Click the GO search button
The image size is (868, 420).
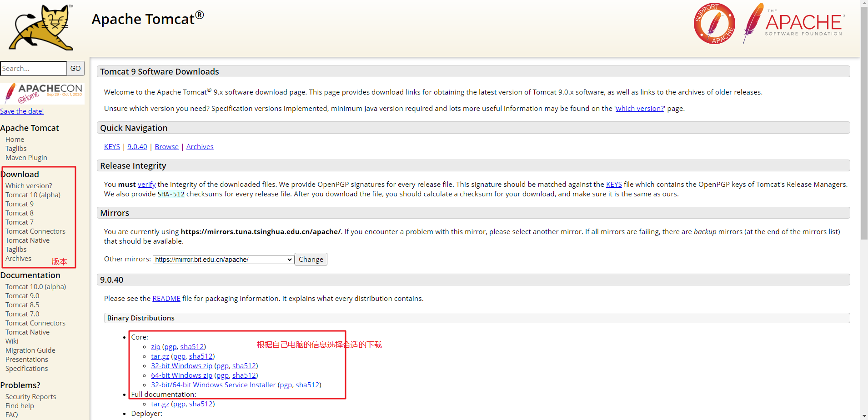click(x=75, y=68)
